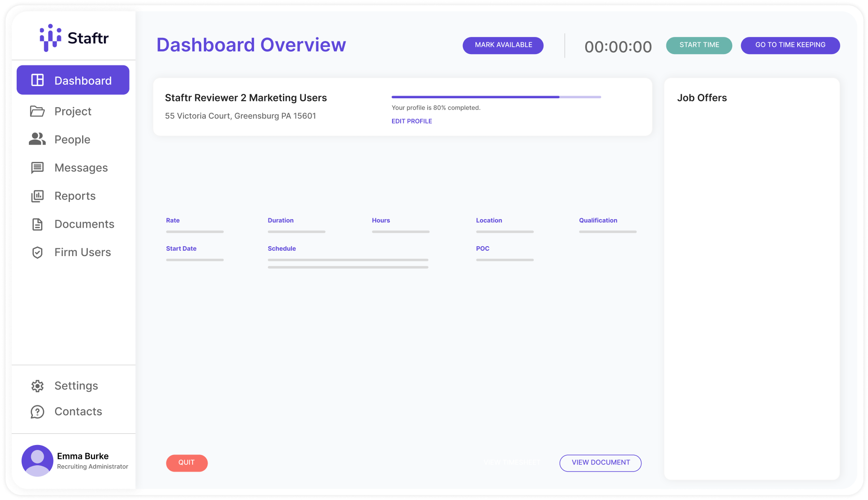The width and height of the screenshot is (868, 500).
Task: Click GO TO TIME KEEPING button
Action: click(790, 45)
